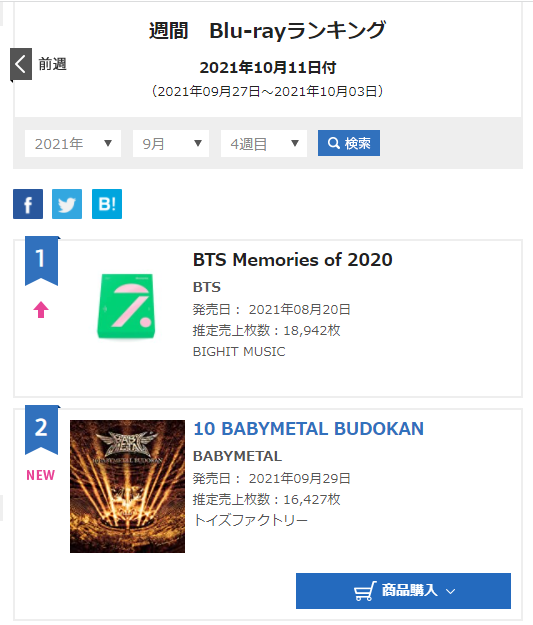Click the BTS Memories green box thumbnail
The height and width of the screenshot is (625, 533).
tap(126, 306)
